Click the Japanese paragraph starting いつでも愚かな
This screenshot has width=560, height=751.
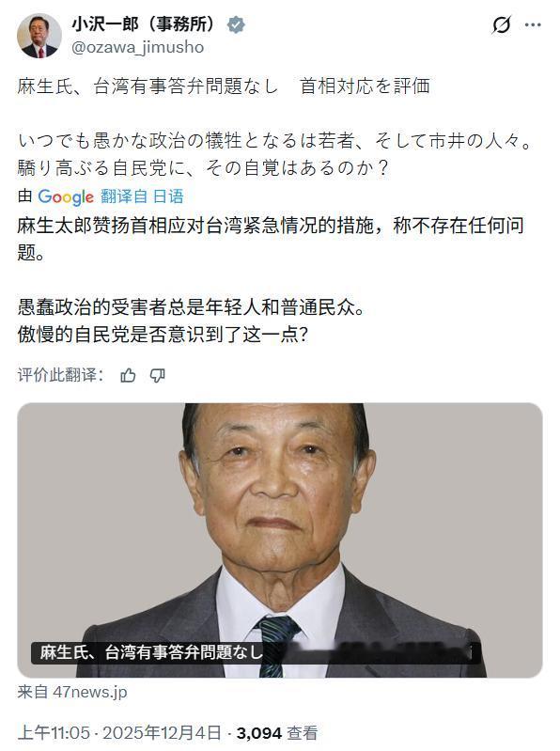[275, 154]
